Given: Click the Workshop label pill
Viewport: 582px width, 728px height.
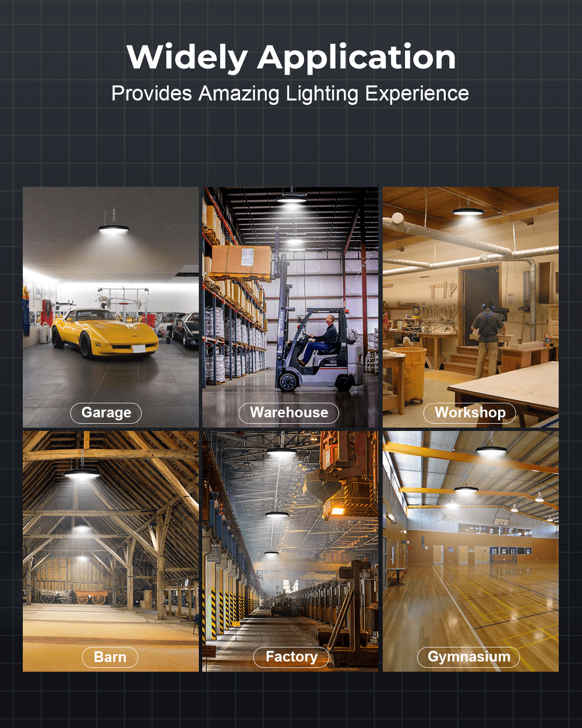Looking at the screenshot, I should 469,413.
